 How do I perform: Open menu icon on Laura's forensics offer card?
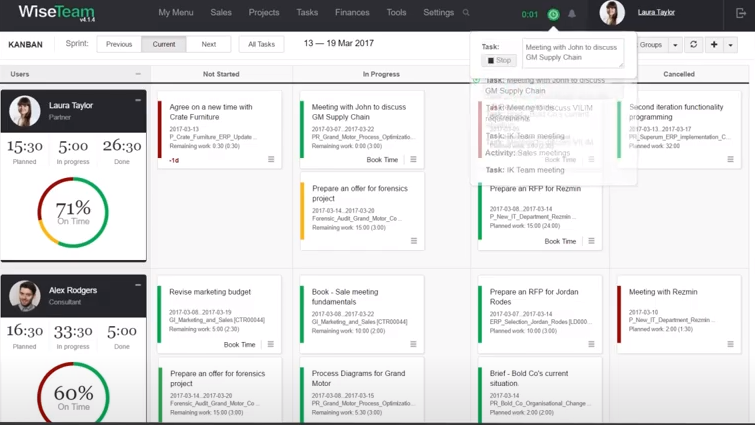point(414,241)
